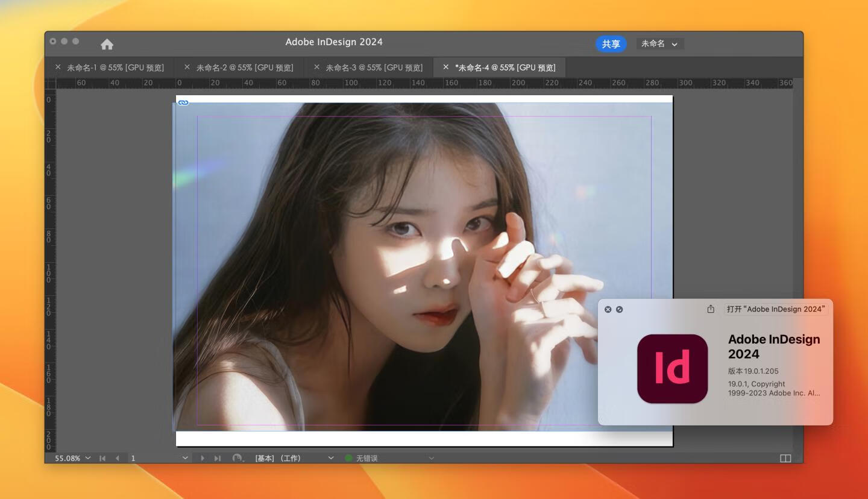Viewport: 868px width, 499px height.
Task: Click the blue 共享 share button
Action: [x=611, y=44]
